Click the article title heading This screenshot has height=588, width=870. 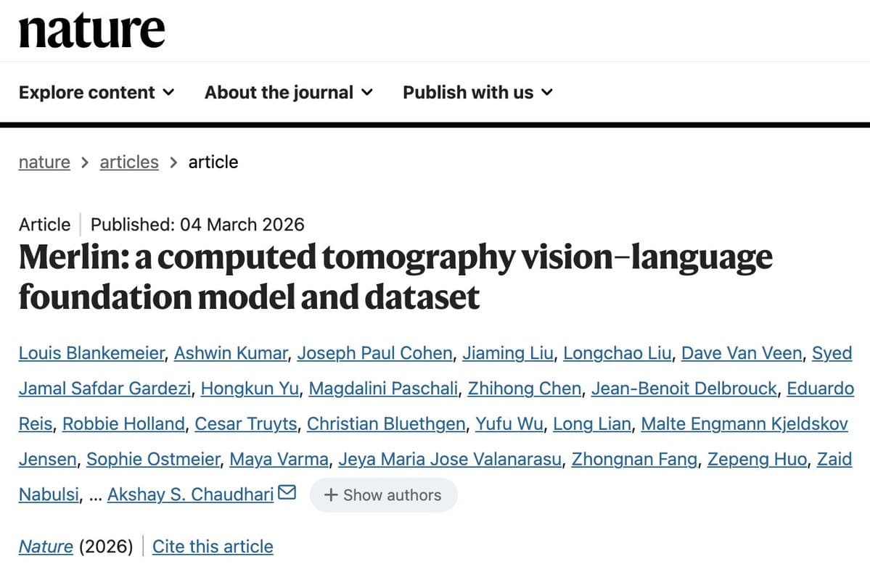[x=395, y=277]
